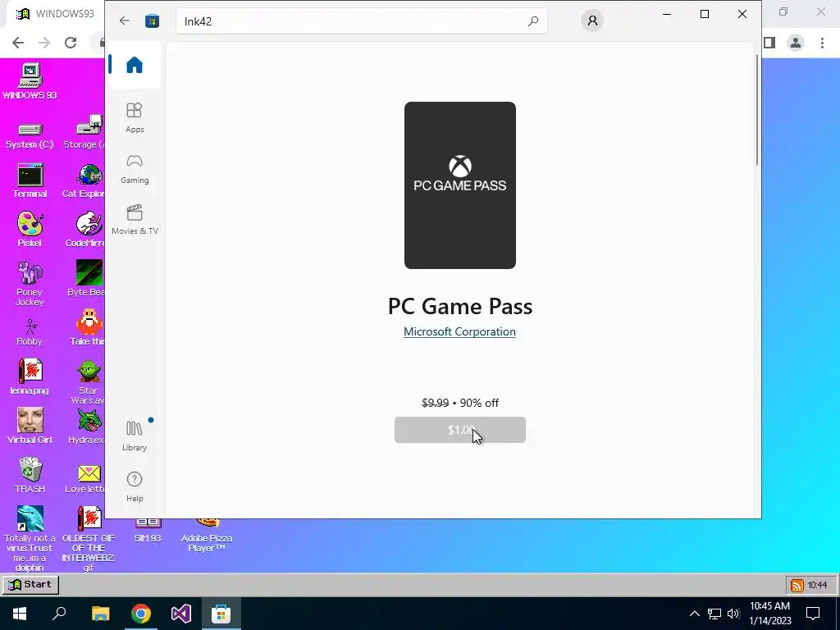Open the Movies & TV section in the Store
This screenshot has height=630, width=840.
point(135,220)
